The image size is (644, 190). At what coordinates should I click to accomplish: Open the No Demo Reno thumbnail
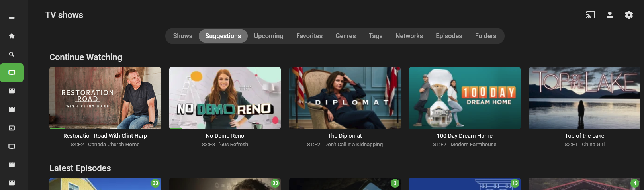click(x=225, y=98)
